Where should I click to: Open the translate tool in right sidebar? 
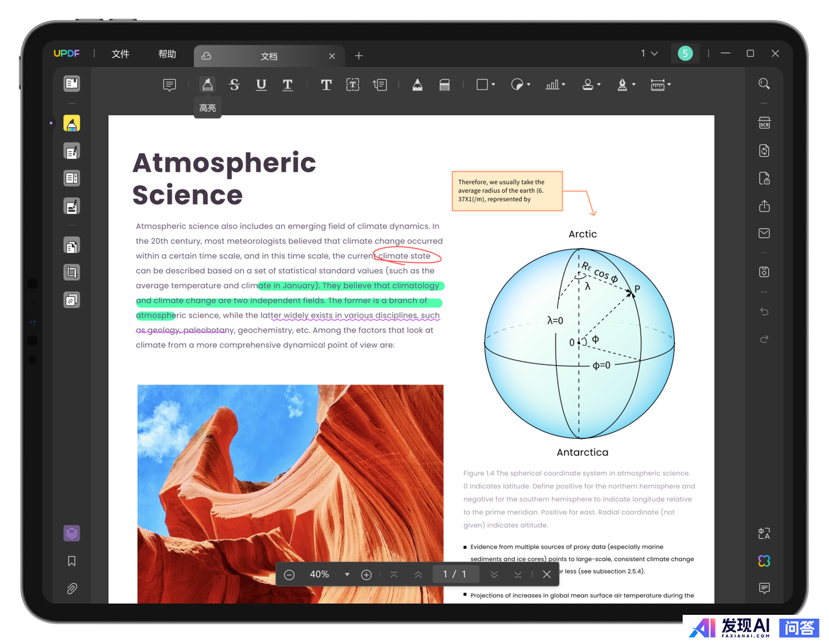click(x=764, y=533)
